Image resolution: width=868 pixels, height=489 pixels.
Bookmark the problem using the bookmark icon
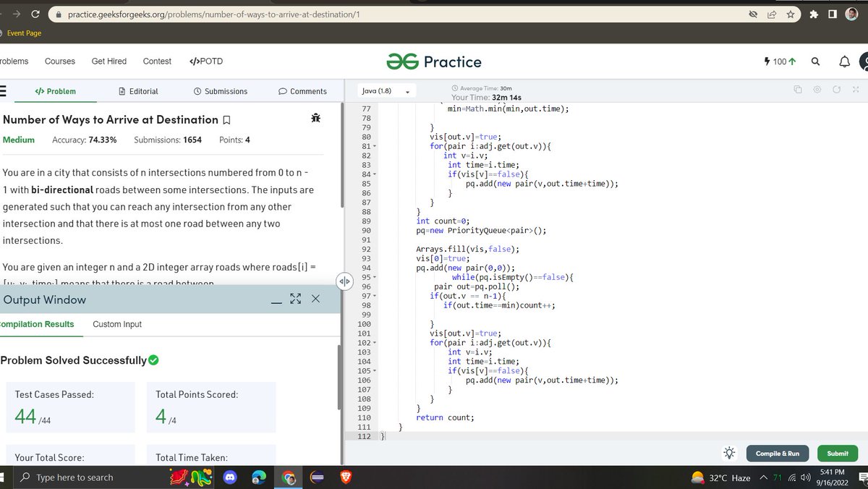(x=226, y=120)
